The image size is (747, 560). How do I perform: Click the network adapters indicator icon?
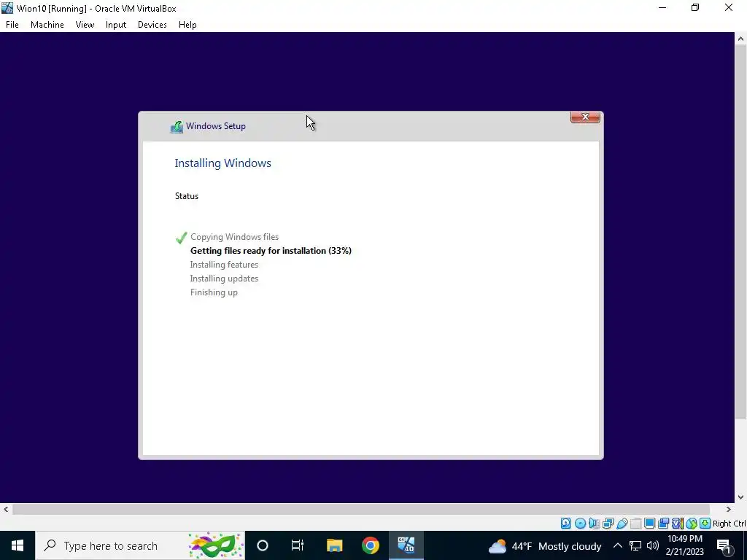(608, 524)
